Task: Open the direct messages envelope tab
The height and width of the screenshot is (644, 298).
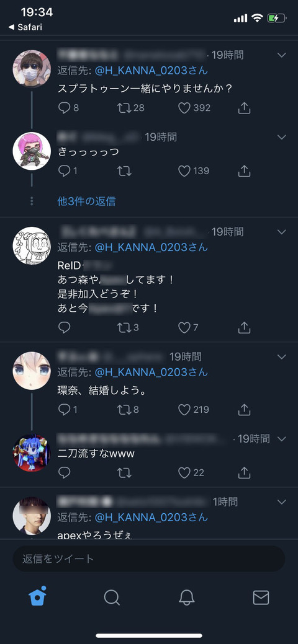Action: [x=261, y=598]
